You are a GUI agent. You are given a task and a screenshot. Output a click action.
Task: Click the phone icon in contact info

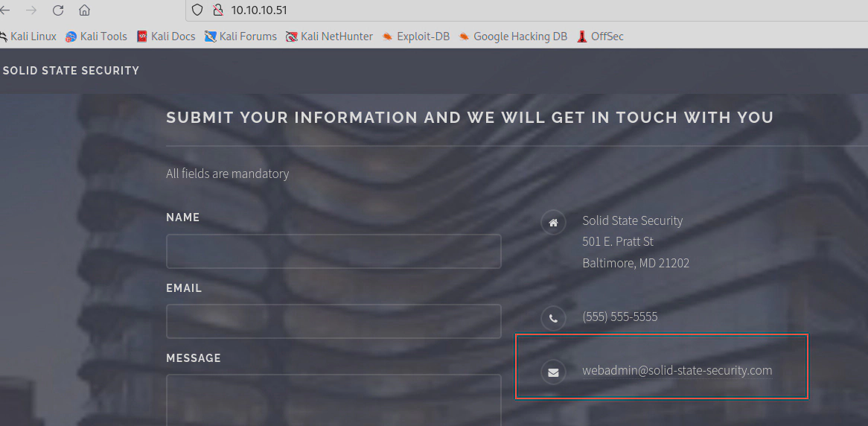point(552,318)
